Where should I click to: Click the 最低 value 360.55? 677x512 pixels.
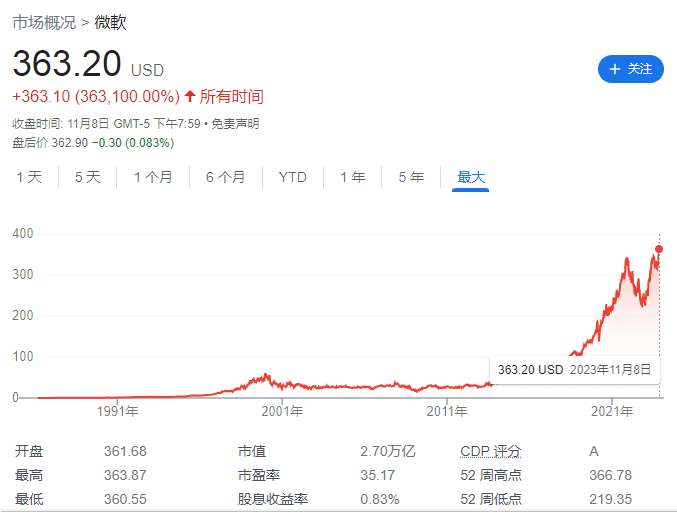125,499
